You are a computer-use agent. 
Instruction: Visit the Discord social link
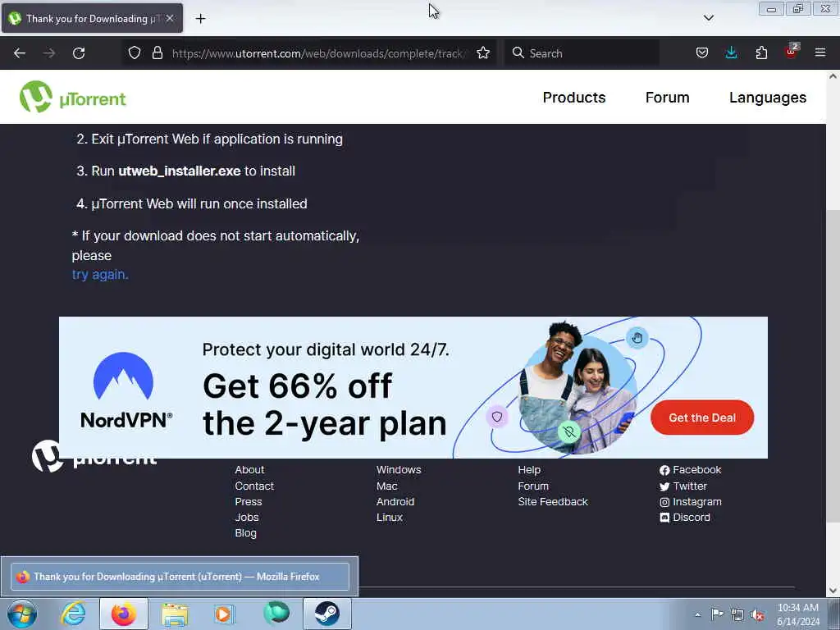[685, 518]
